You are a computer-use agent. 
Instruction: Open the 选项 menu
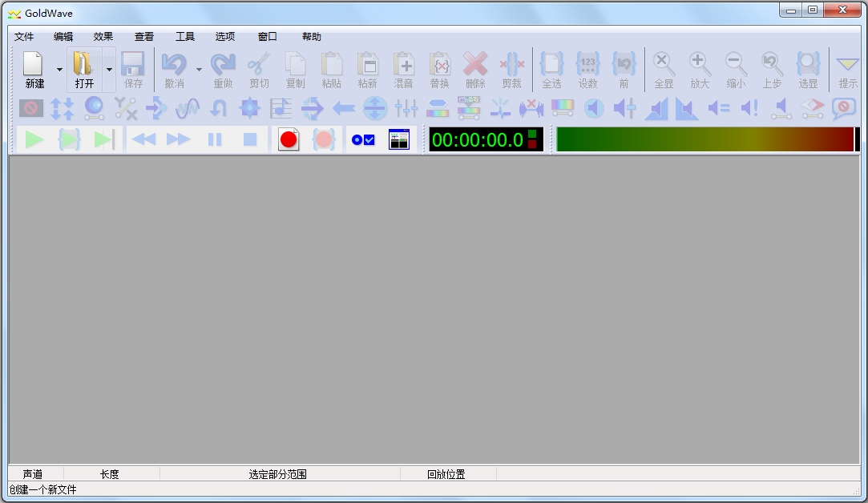pyautogui.click(x=224, y=37)
